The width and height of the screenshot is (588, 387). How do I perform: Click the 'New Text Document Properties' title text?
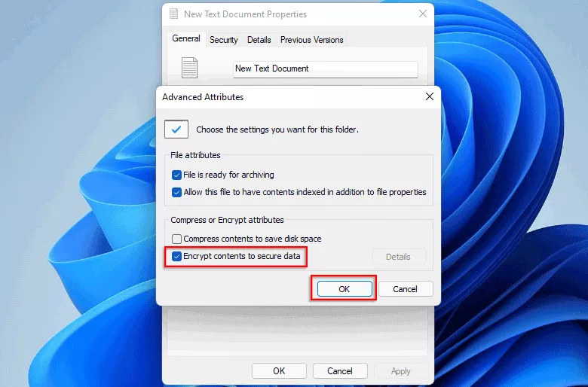245,14
